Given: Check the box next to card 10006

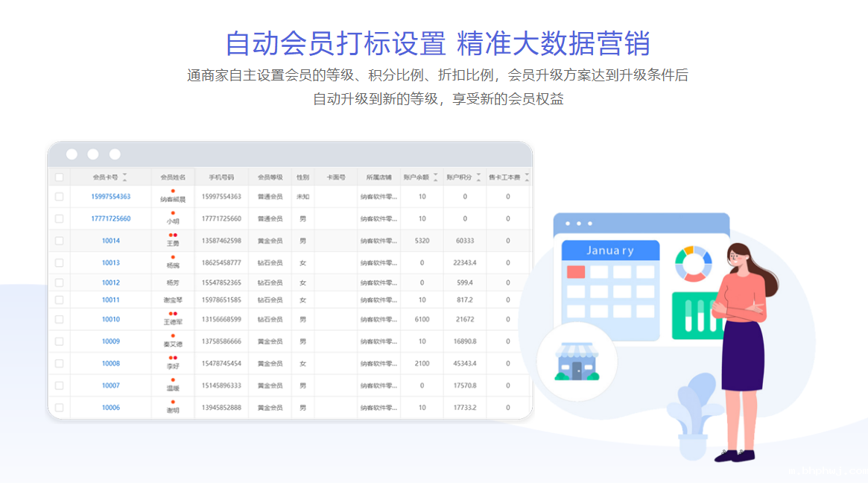Looking at the screenshot, I should (x=59, y=408).
